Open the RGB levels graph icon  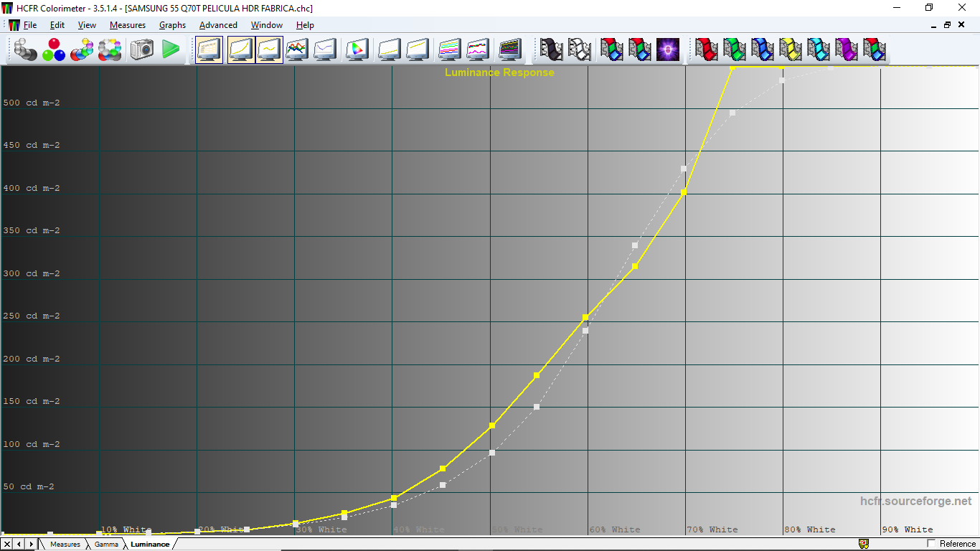(x=297, y=50)
